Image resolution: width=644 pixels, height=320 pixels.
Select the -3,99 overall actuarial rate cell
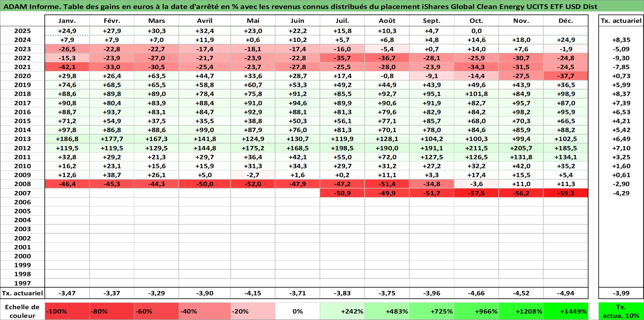621,293
